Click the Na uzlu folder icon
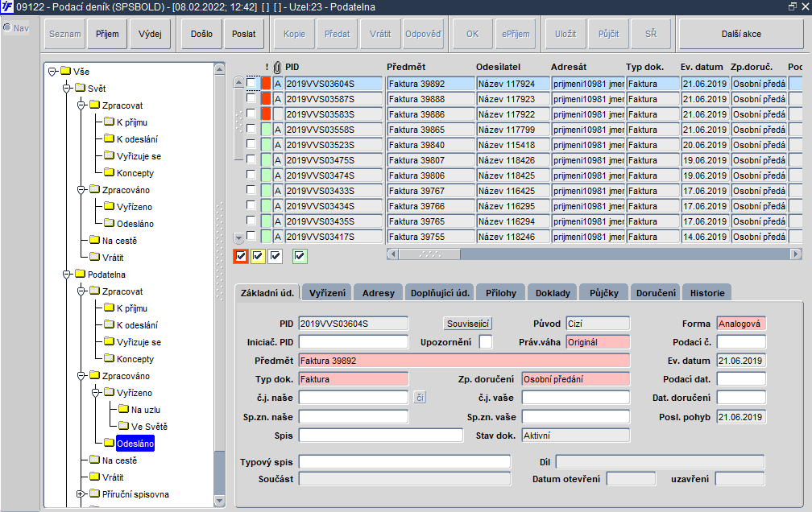812x512 pixels. (x=123, y=409)
